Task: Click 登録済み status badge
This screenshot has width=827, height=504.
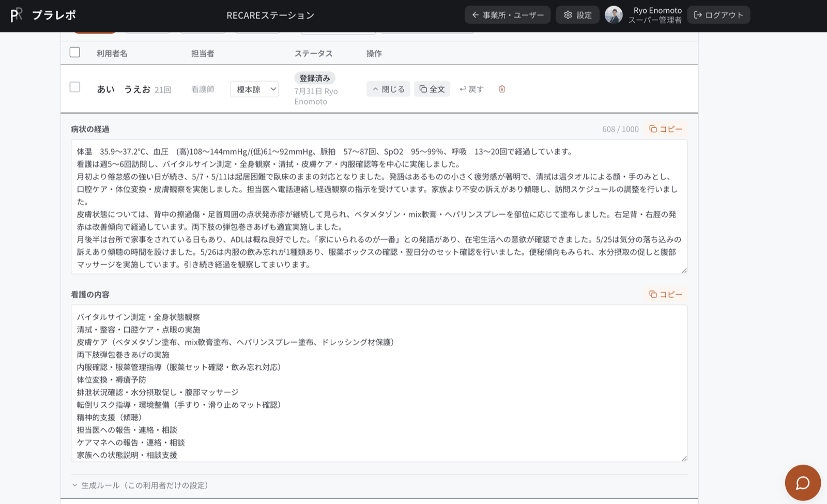Action: [x=315, y=78]
